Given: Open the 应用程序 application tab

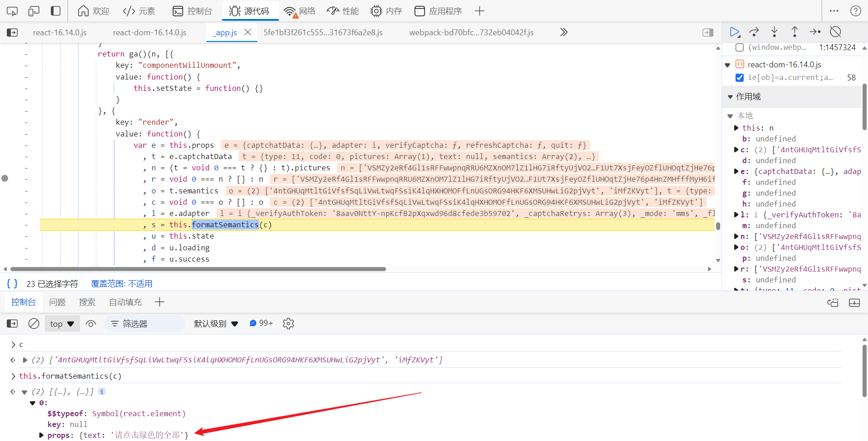Looking at the screenshot, I should point(438,11).
